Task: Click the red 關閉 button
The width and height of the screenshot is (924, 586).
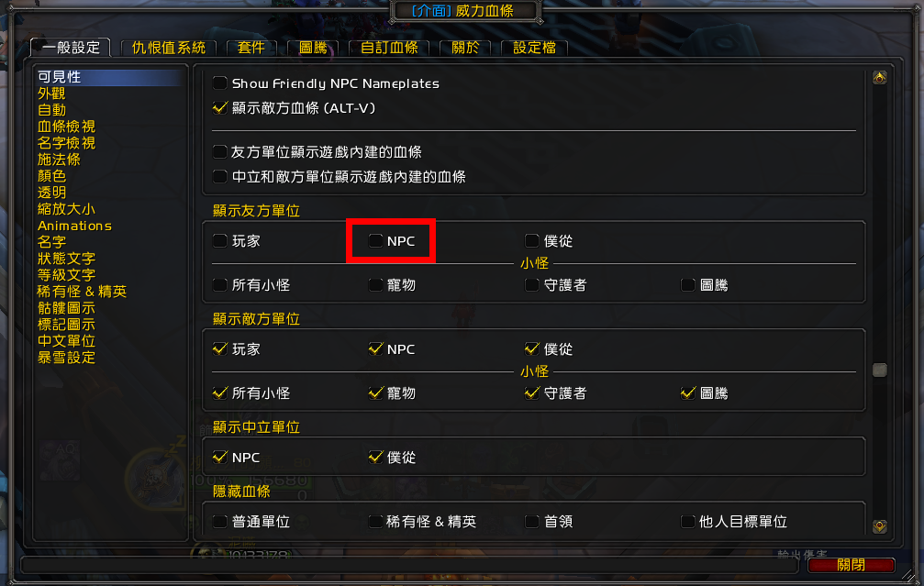Action: (x=851, y=565)
